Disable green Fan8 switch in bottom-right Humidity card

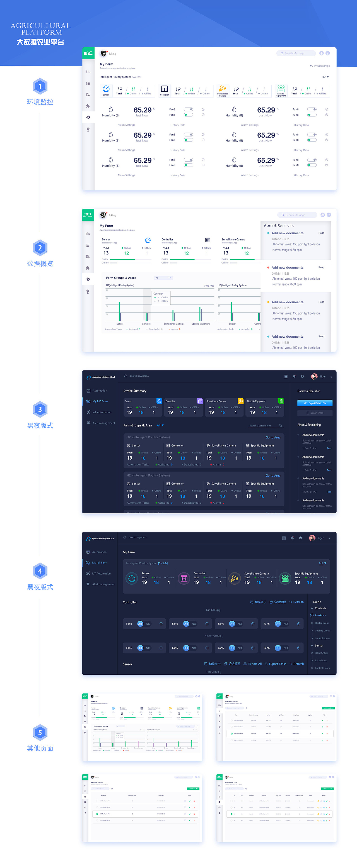click(312, 165)
